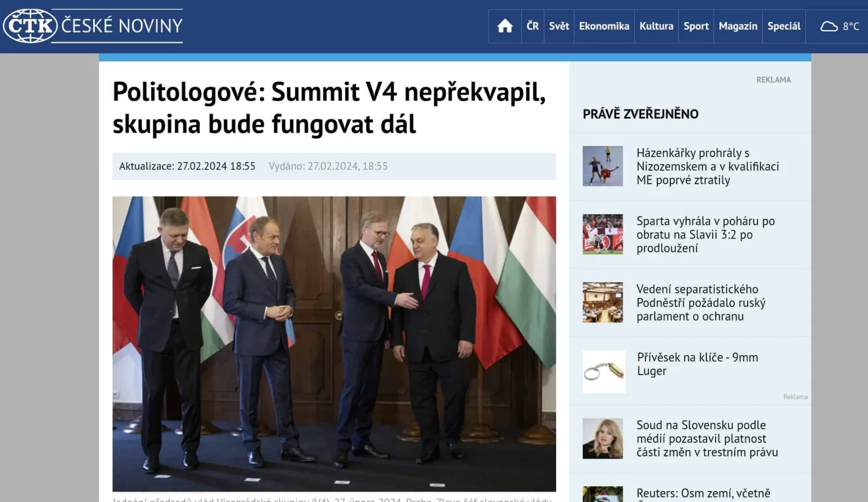Read 'Házenkářky prohrály s Nizozemskem' article
Image resolution: width=868 pixels, height=502 pixels.
pyautogui.click(x=708, y=166)
